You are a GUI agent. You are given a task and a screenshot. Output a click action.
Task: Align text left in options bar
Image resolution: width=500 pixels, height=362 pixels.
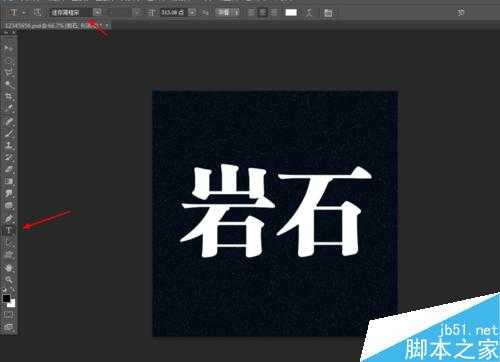[252, 13]
